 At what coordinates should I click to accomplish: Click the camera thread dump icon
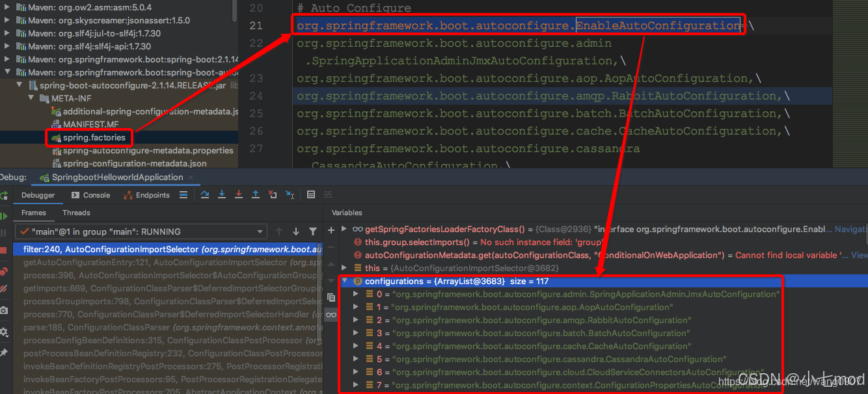[3, 310]
